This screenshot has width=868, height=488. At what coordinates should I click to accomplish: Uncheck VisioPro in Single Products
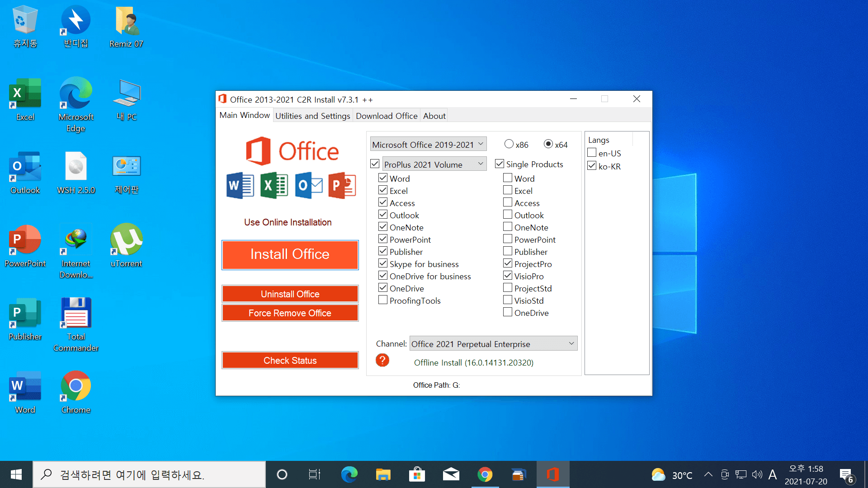coord(508,276)
